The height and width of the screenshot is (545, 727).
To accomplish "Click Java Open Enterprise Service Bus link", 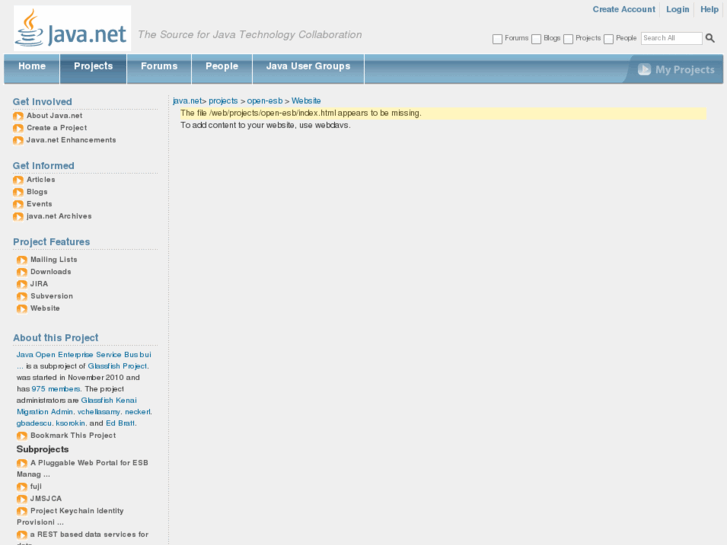I will [84, 354].
